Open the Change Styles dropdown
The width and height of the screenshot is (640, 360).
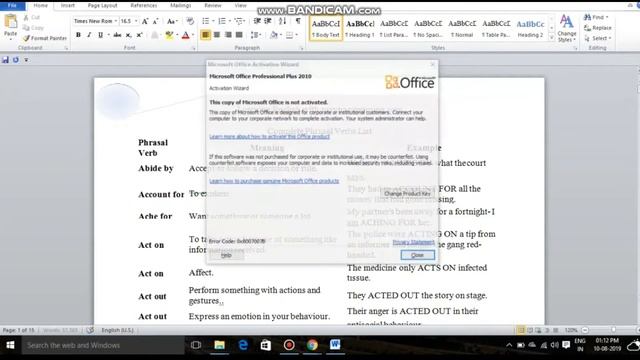point(567,28)
